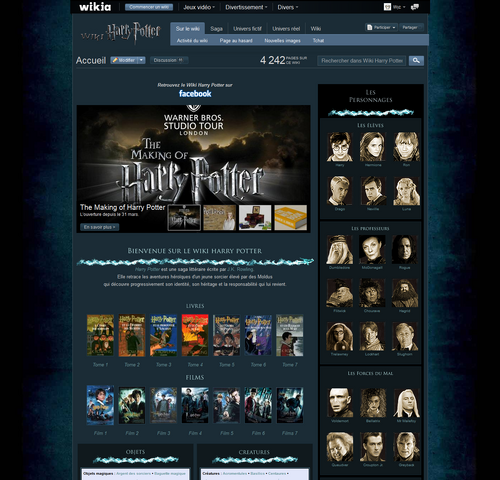Select the Saga tab

[x=216, y=29]
